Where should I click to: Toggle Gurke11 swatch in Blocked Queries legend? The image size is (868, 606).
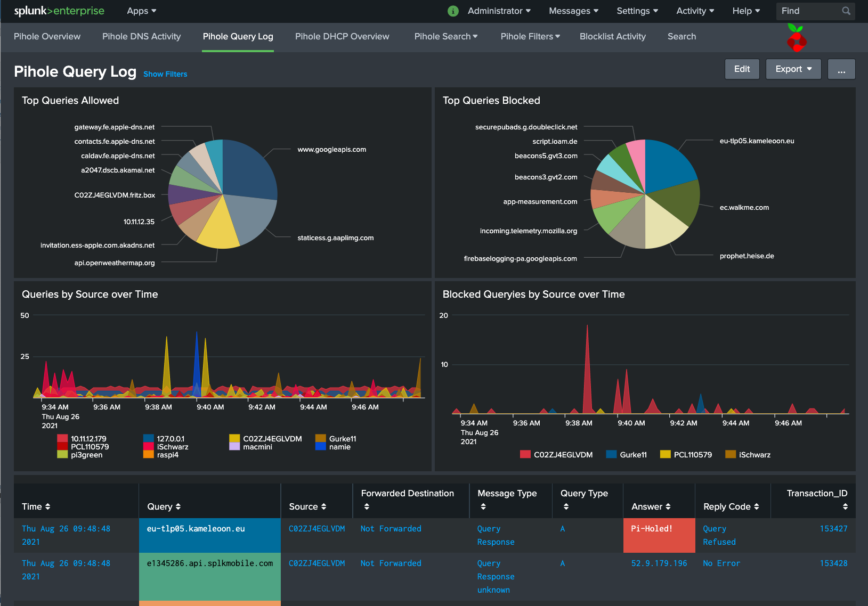pos(611,454)
